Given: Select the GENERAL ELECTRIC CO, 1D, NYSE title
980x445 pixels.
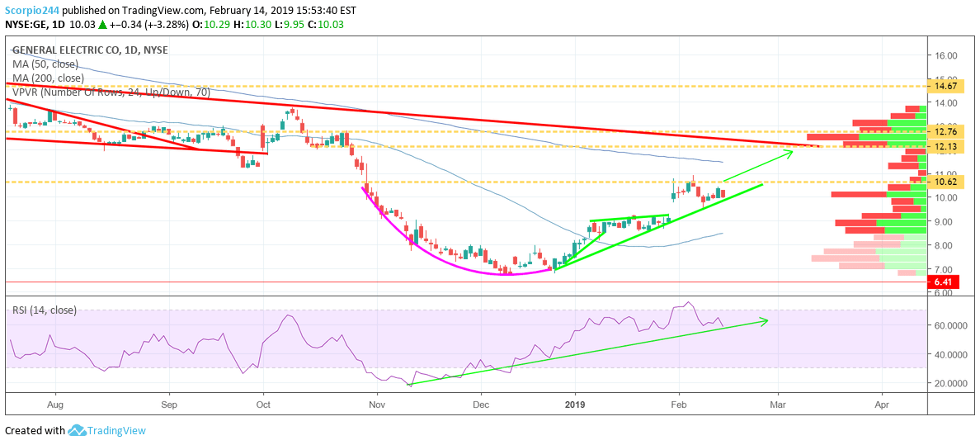Looking at the screenshot, I should click(89, 50).
